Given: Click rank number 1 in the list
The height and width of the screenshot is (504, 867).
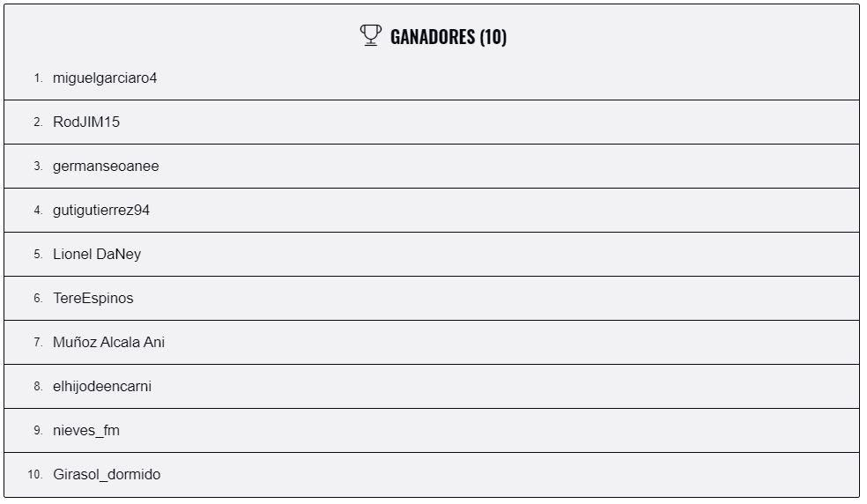Looking at the screenshot, I should pyautogui.click(x=38, y=78).
